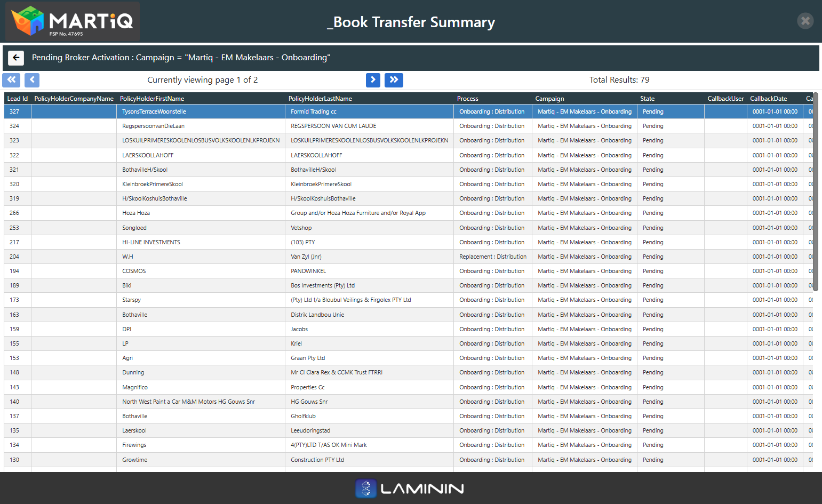Go to next page arrow

tap(373, 80)
